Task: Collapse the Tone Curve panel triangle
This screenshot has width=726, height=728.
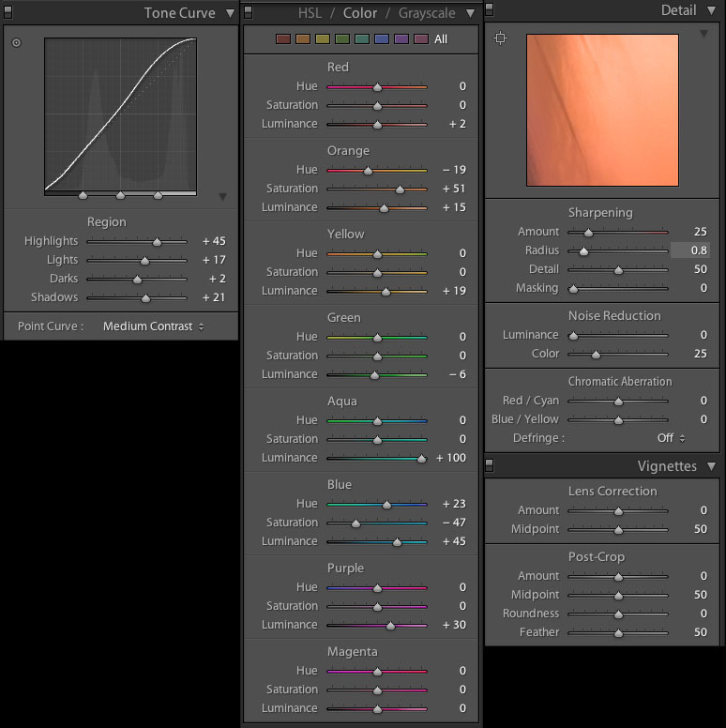Action: tap(229, 13)
